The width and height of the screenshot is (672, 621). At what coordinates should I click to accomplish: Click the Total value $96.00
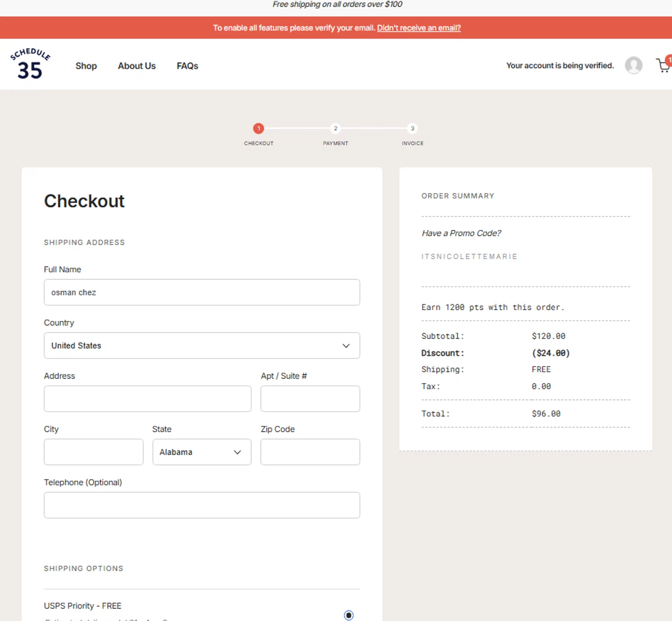546,414
